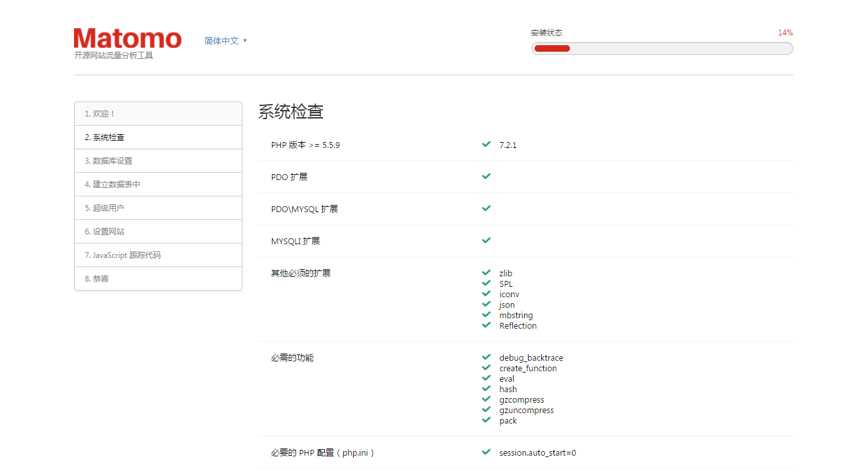Click checkmark beside create_function
The height and width of the screenshot is (476, 868).
[486, 367]
